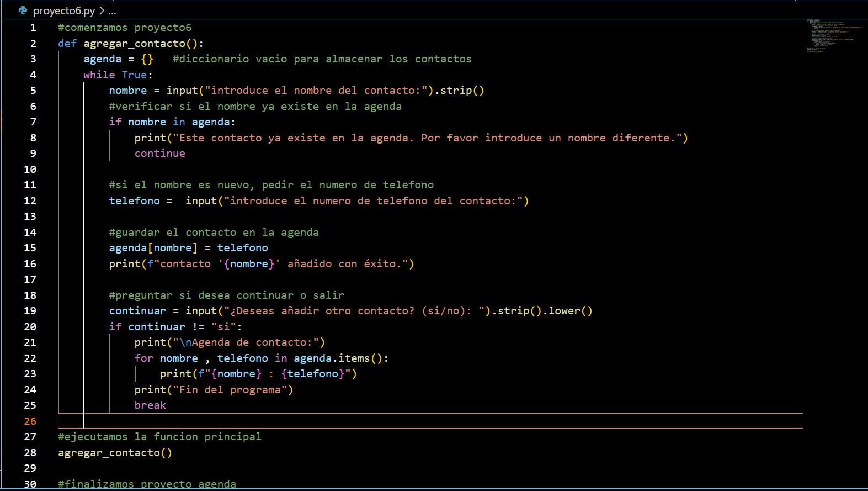Click the 'continuar' variable on line 19
Image resolution: width=868 pixels, height=491 pixels.
(137, 311)
